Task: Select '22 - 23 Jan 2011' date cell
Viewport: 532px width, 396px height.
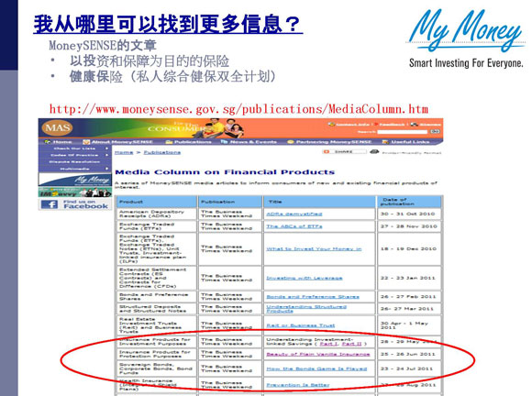Action: point(409,278)
